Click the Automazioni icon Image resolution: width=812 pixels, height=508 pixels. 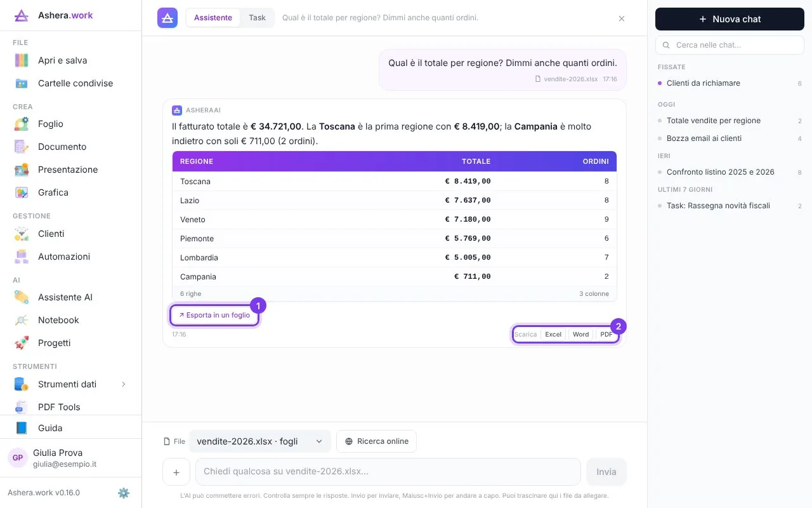pos(22,257)
